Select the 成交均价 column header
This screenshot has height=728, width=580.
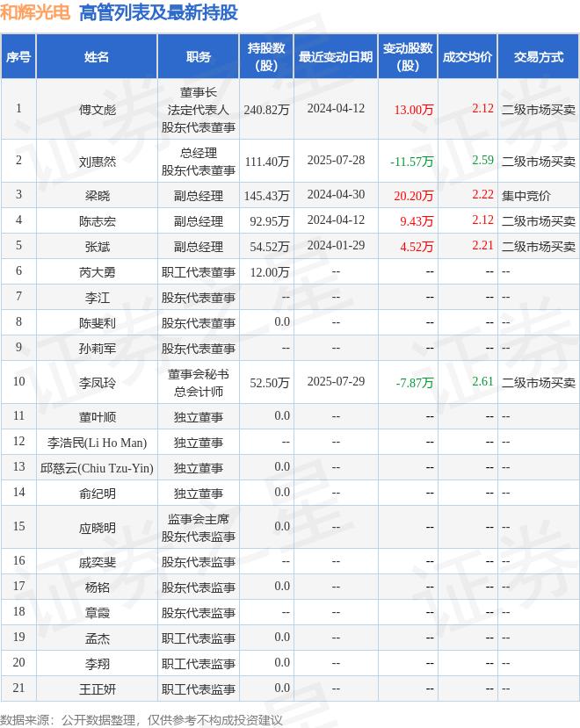(x=468, y=57)
